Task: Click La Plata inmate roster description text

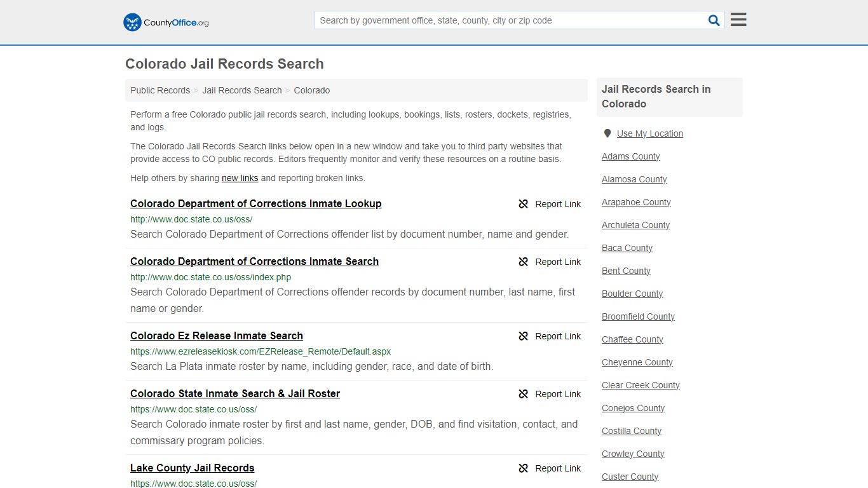Action: click(311, 367)
